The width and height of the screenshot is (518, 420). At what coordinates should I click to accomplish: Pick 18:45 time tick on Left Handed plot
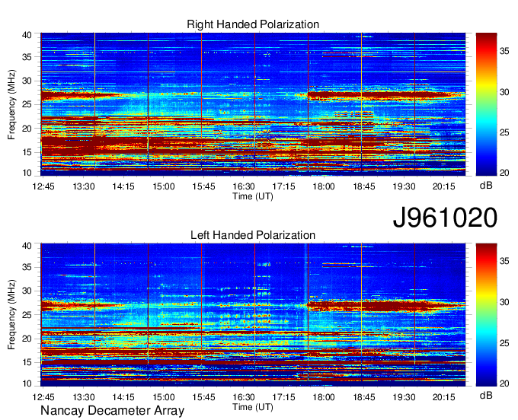point(363,397)
